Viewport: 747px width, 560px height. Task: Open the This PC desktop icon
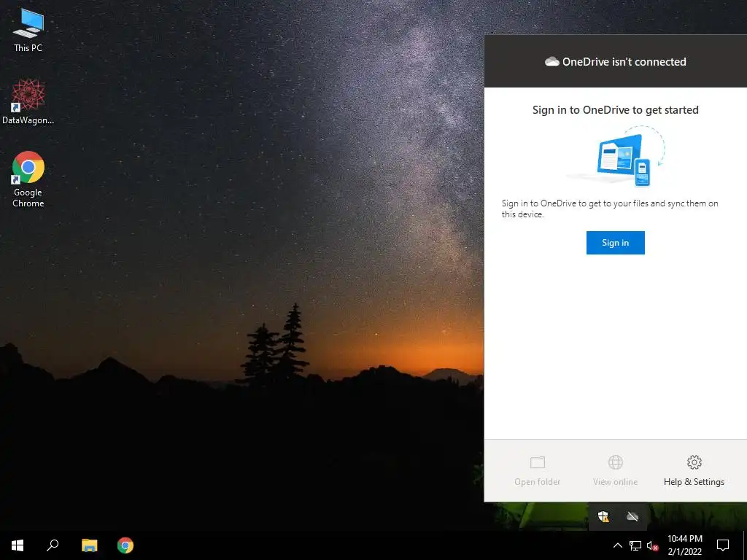tap(28, 29)
